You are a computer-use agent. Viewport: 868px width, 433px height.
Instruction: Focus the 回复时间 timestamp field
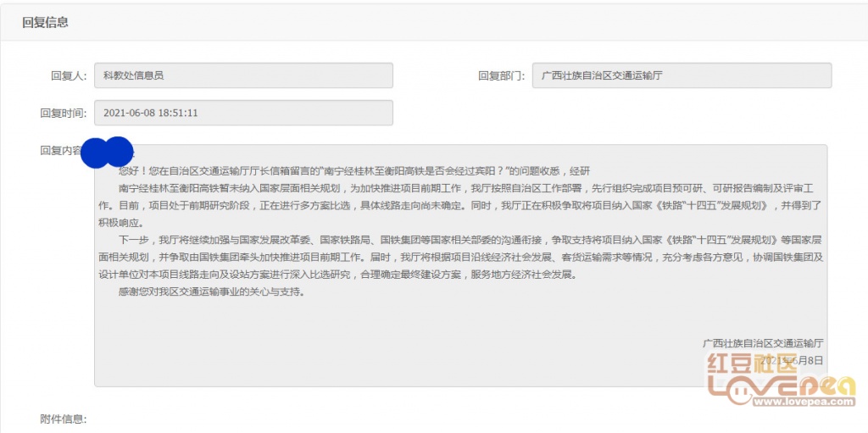coord(243,113)
